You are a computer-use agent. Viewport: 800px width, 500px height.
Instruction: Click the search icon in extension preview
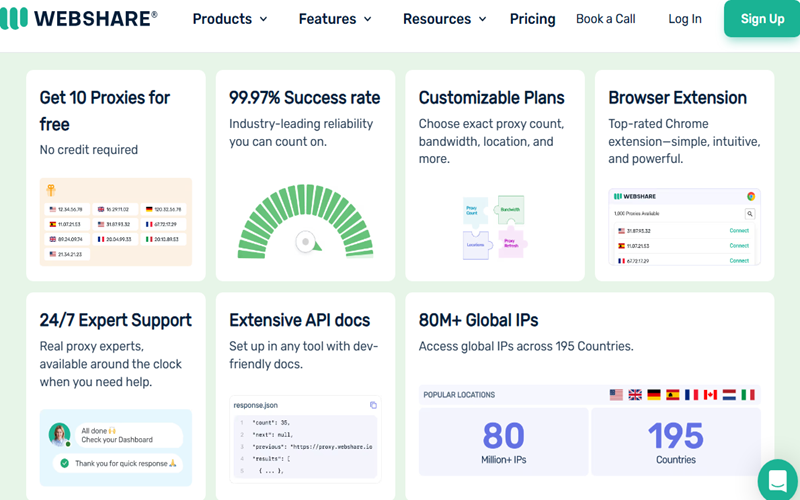tap(749, 214)
